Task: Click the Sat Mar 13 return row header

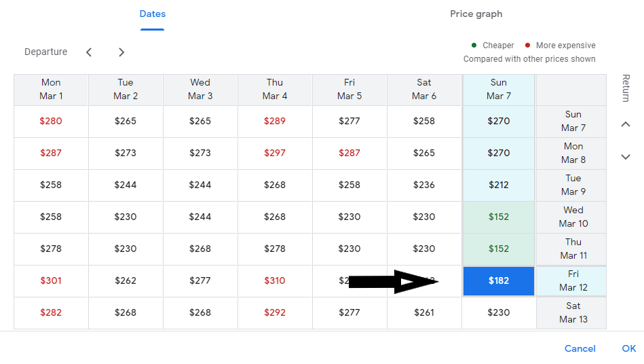Action: click(573, 312)
